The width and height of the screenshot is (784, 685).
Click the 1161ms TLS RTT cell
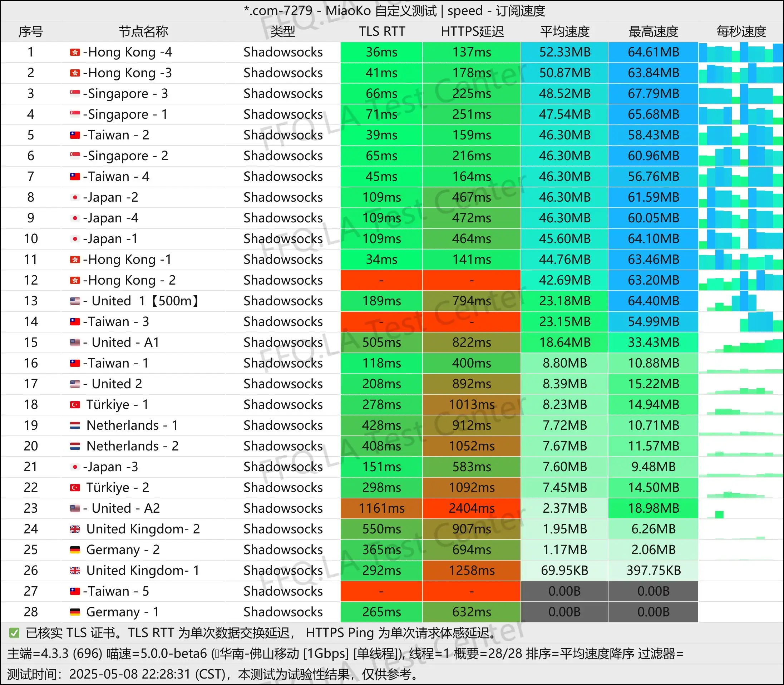click(x=381, y=508)
